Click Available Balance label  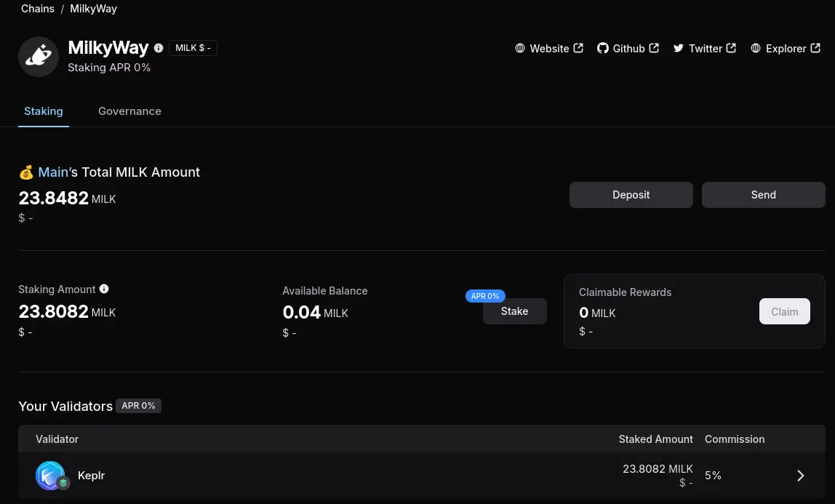coord(325,291)
